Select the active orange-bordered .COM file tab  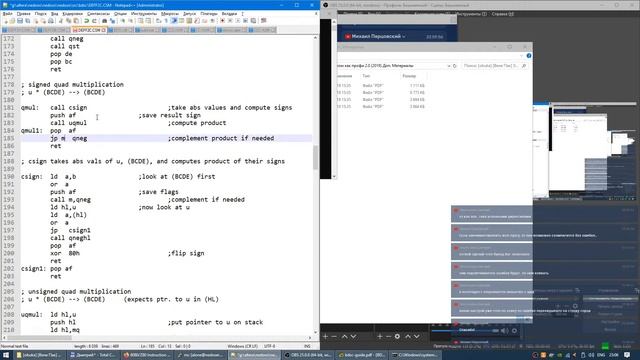(x=89, y=30)
